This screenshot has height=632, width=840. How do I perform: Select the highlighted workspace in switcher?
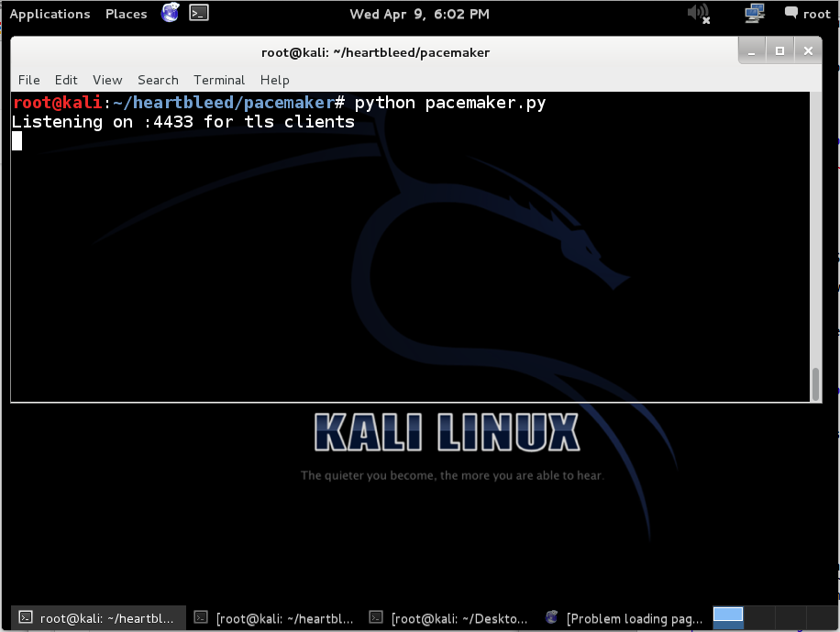point(728,617)
